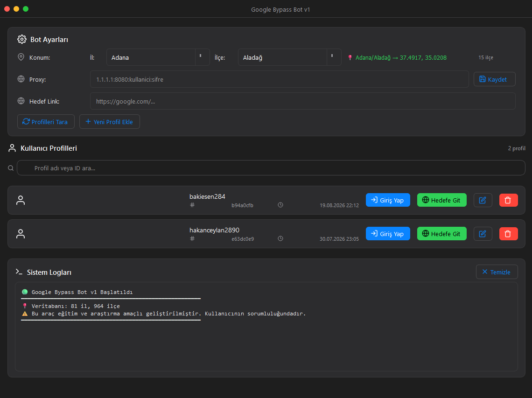This screenshot has width=532, height=398.
Task: Click the edit icon for hakanceylan2890
Action: (483, 234)
